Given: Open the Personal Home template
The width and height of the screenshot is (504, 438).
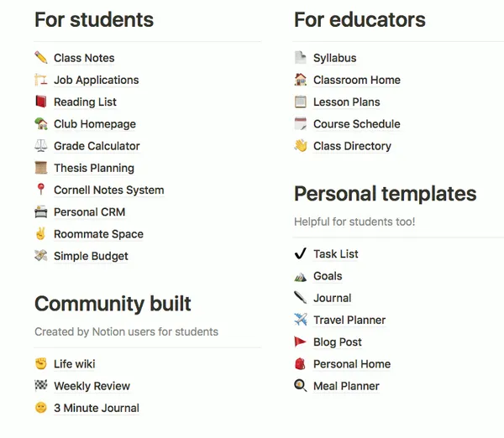Looking at the screenshot, I should [x=352, y=364].
